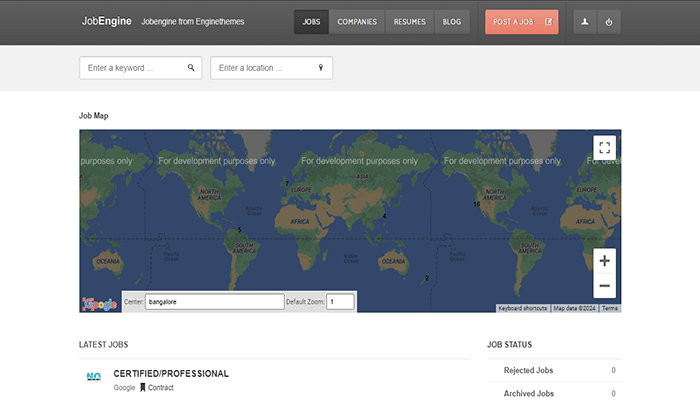The width and height of the screenshot is (700, 400).
Task: Open the Companies tab
Action: pos(357,21)
